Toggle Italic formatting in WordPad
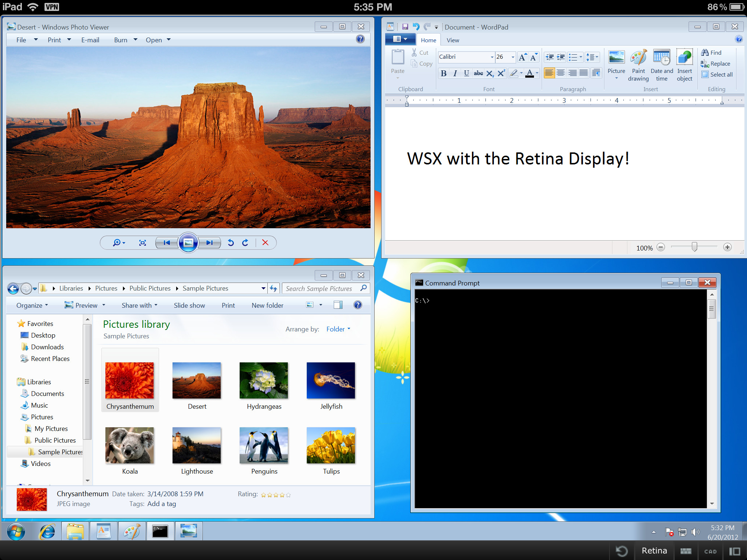747x560 pixels. [455, 73]
